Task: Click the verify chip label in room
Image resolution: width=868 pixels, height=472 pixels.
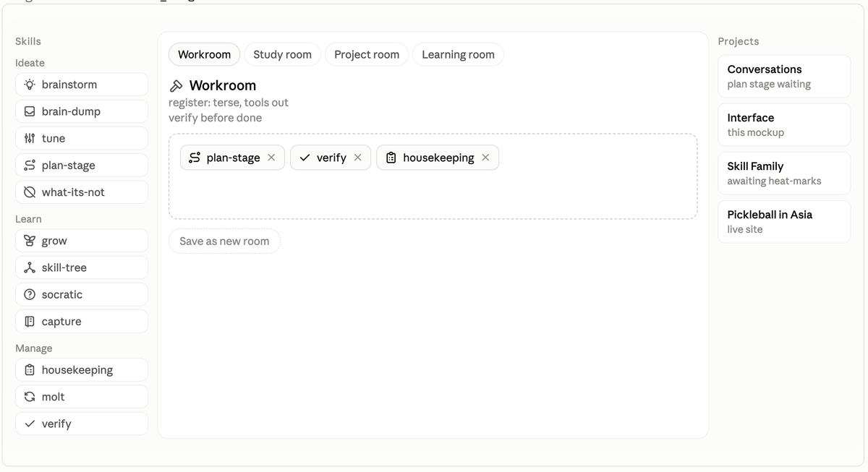Action: click(x=331, y=158)
